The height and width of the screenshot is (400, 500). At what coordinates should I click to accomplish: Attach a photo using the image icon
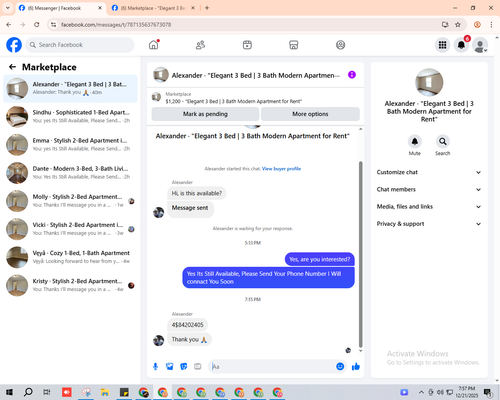(170, 367)
